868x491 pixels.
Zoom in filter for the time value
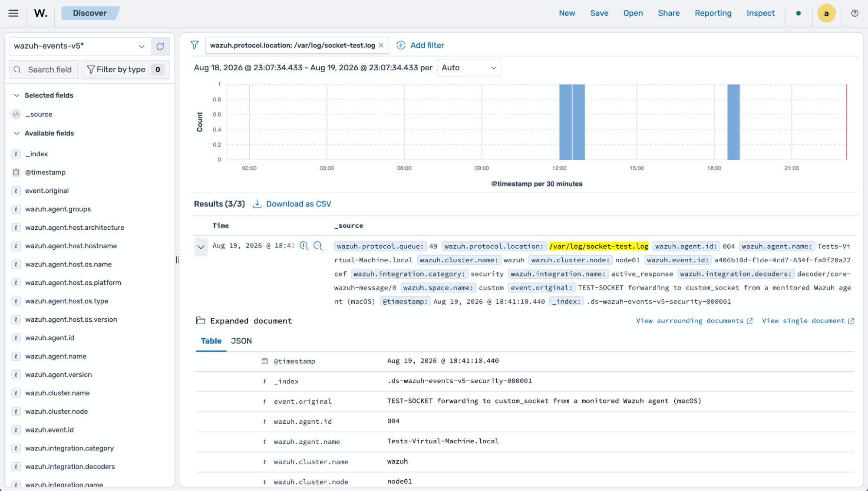(304, 246)
